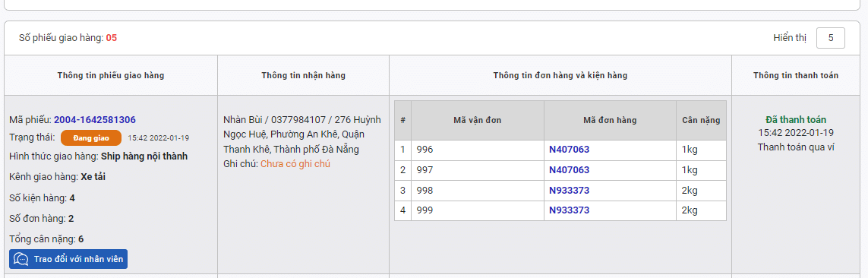Click the Thông tin phiếu giao hàng header
This screenshot has height=278, width=868.
tap(111, 75)
